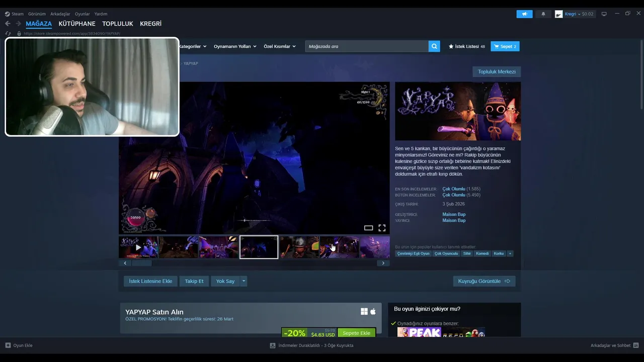Expand the Oynamanın Yolları dropdown
The image size is (644, 362).
pyautogui.click(x=235, y=46)
